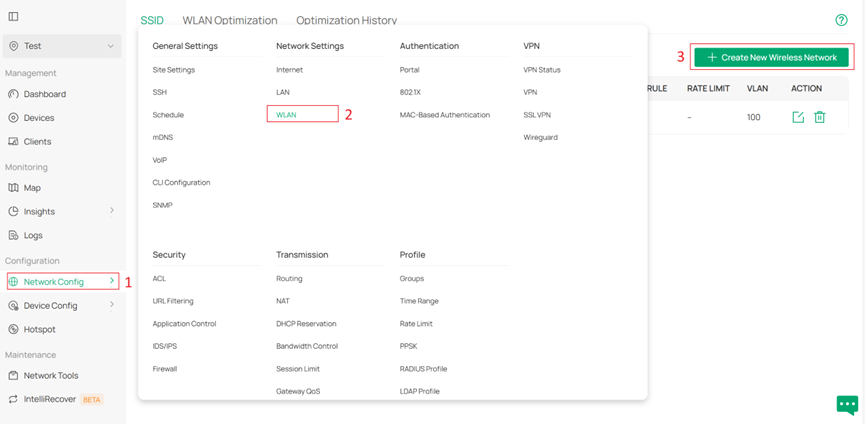Click the Devices icon in sidebar

coord(14,118)
